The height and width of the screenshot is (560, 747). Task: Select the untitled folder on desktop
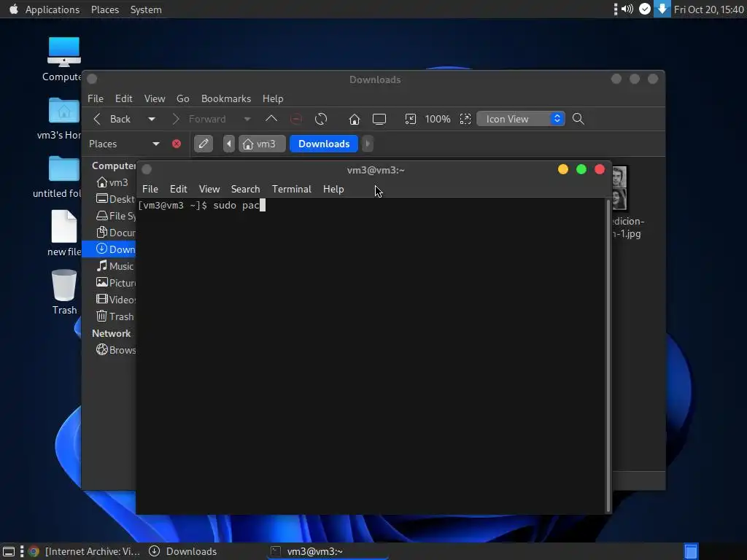tap(64, 169)
